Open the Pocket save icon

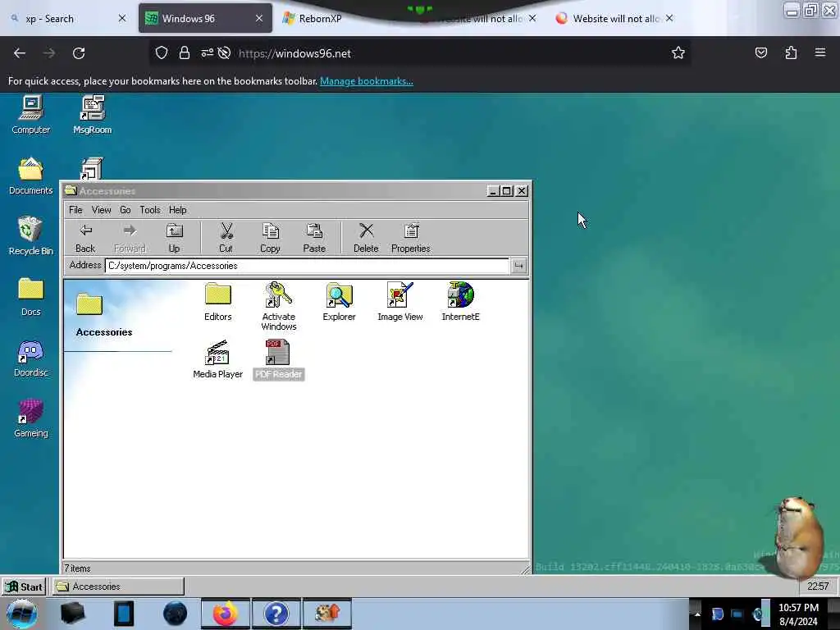click(760, 52)
